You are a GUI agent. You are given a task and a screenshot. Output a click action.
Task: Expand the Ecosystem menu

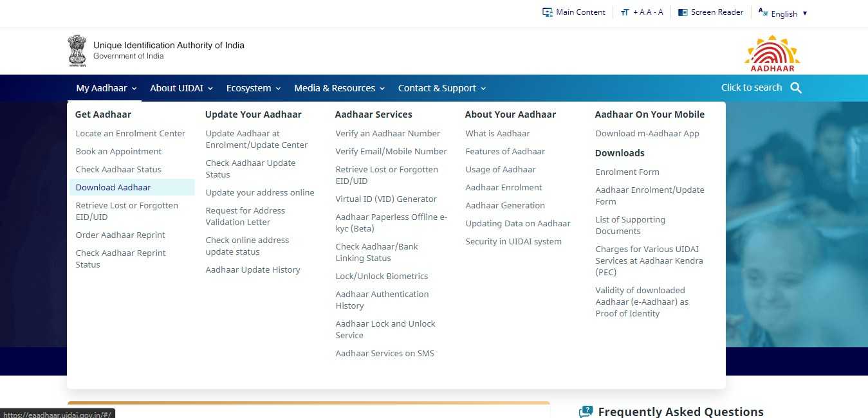[254, 88]
